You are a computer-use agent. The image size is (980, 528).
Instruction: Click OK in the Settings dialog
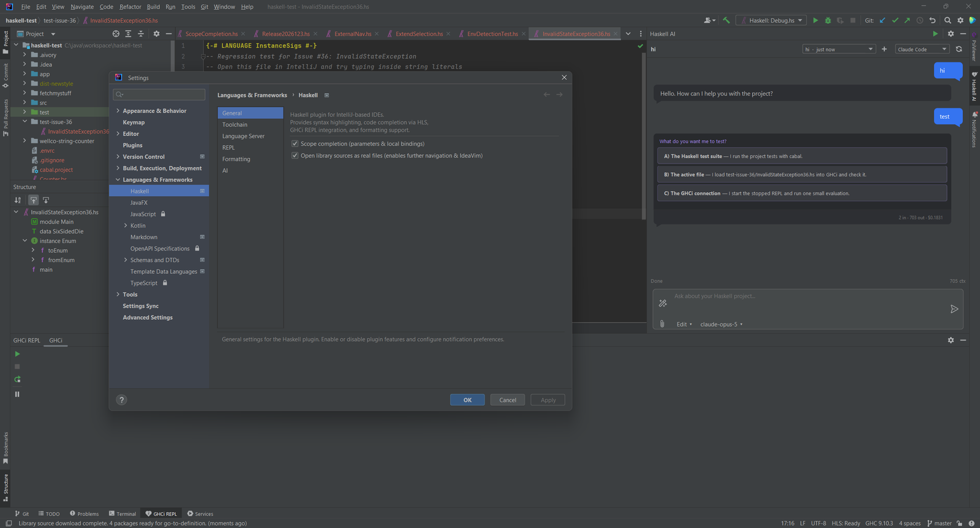[x=467, y=400]
